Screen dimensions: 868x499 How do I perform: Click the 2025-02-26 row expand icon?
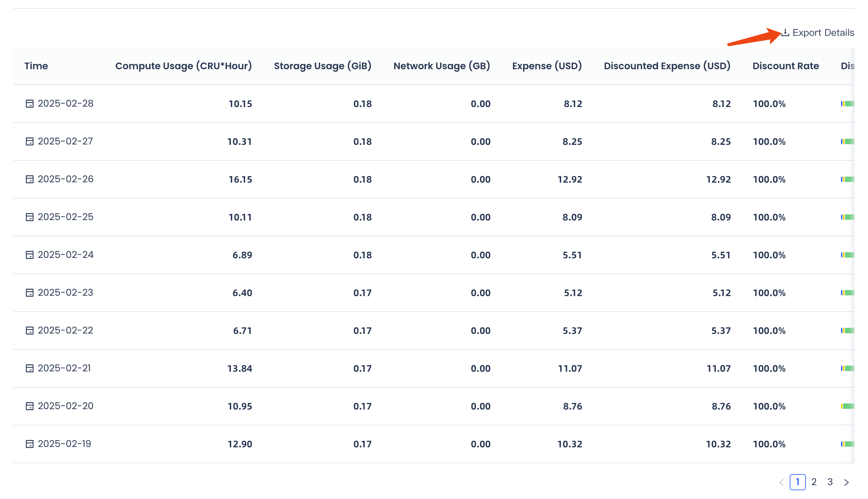(30, 179)
